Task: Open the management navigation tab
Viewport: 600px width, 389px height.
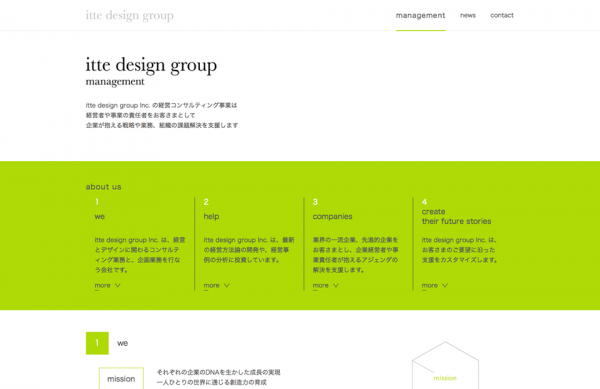Action: click(421, 15)
